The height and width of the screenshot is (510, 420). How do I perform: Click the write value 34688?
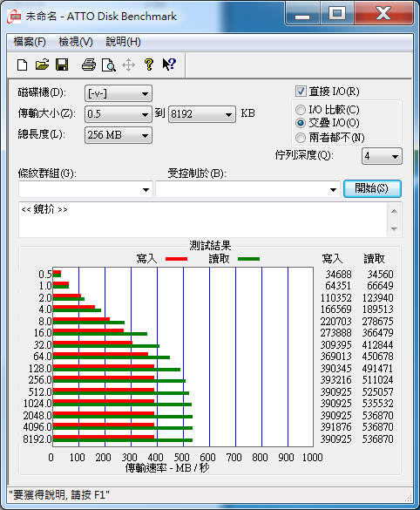[338, 275]
